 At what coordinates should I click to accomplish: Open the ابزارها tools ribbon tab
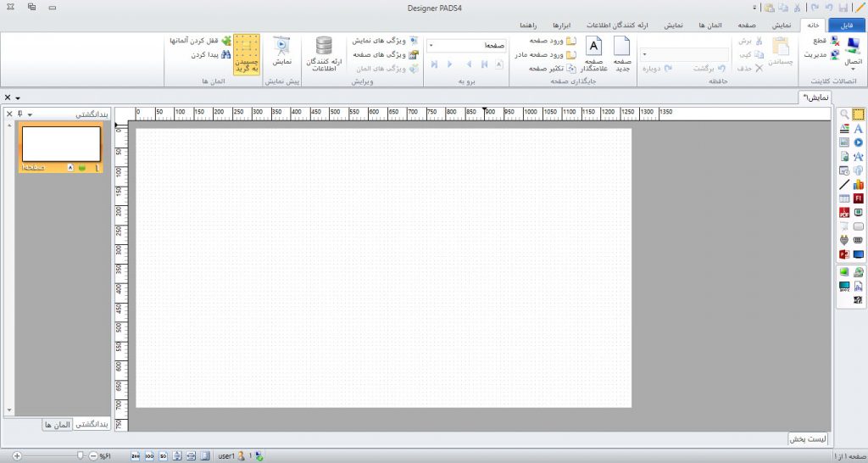pos(564,25)
